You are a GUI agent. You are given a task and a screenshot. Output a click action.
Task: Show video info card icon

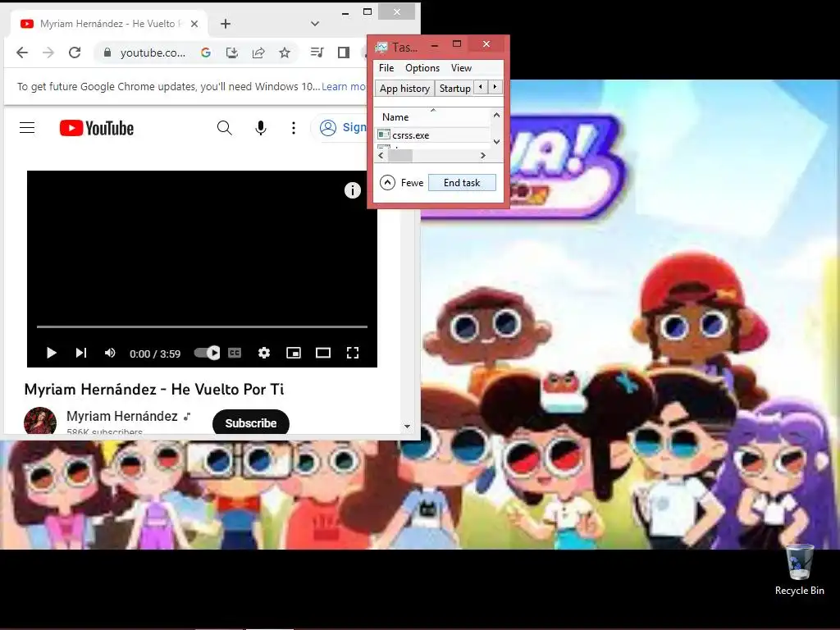(x=353, y=190)
